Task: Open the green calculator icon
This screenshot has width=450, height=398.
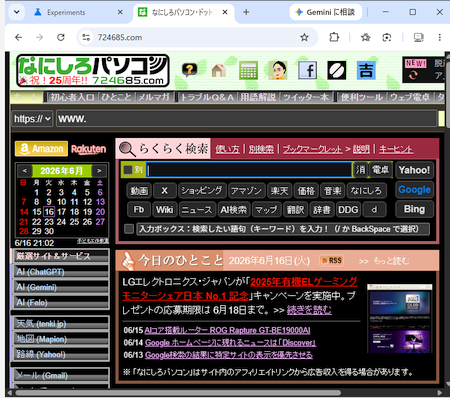Action: click(248, 70)
